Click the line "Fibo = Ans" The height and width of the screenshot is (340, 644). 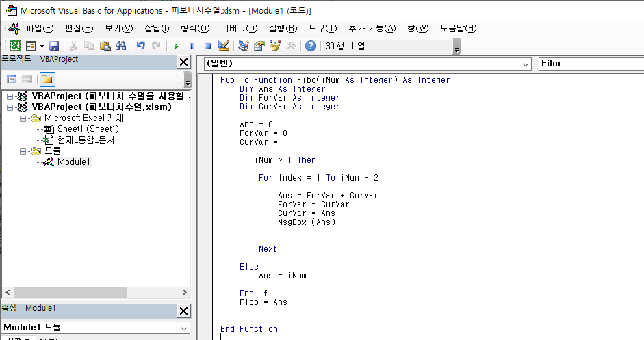pyautogui.click(x=263, y=302)
